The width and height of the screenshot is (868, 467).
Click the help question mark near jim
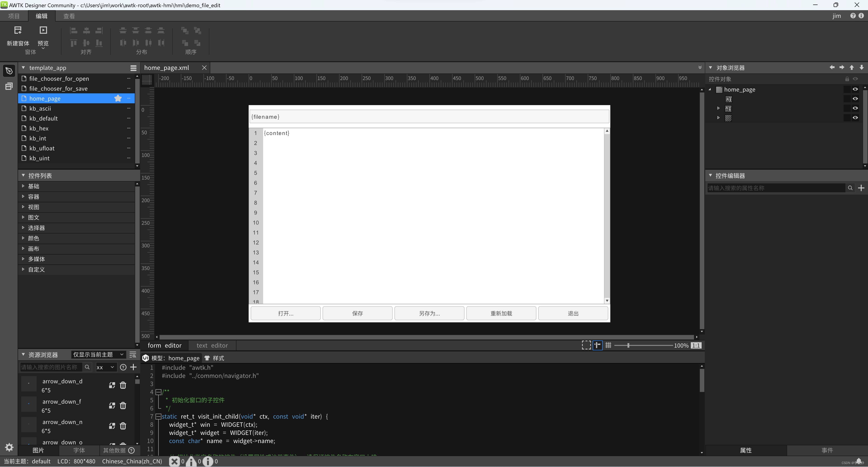point(853,16)
